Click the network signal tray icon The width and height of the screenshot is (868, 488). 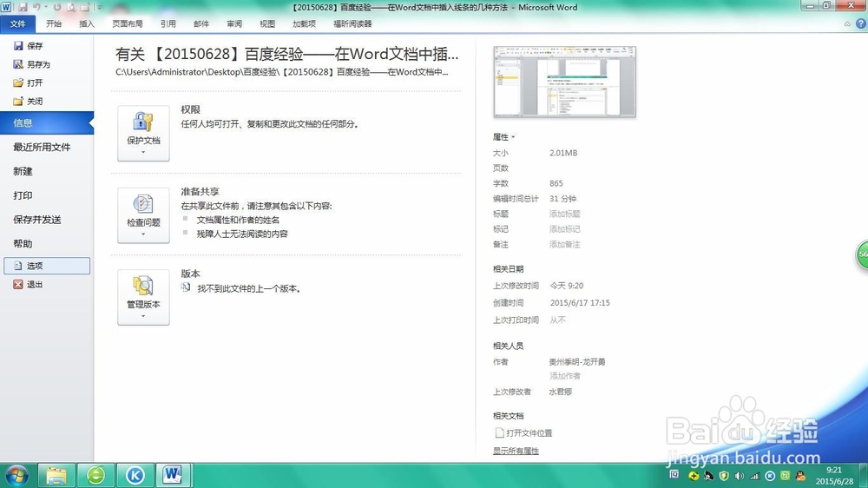coord(754,476)
